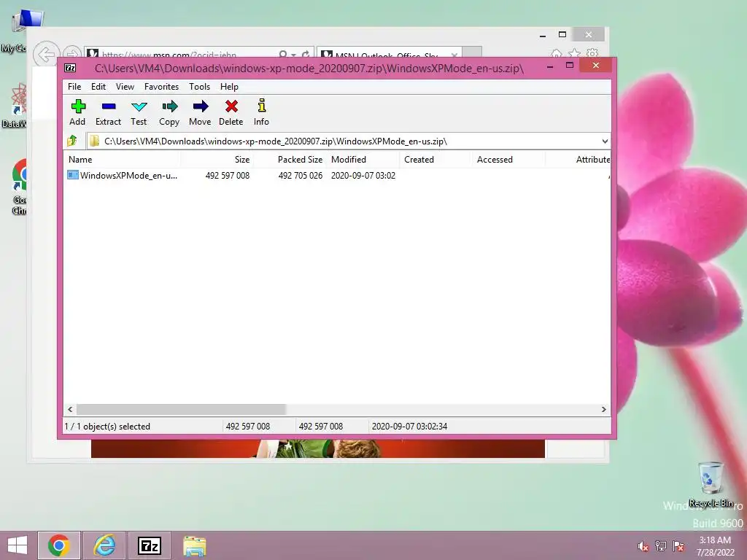Open Action Center flag tray icon
Screen dimensions: 747x560
[x=678, y=546]
